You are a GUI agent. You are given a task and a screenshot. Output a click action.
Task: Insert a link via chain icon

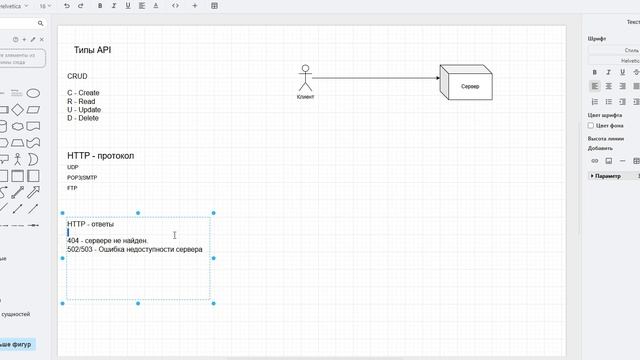point(595,161)
